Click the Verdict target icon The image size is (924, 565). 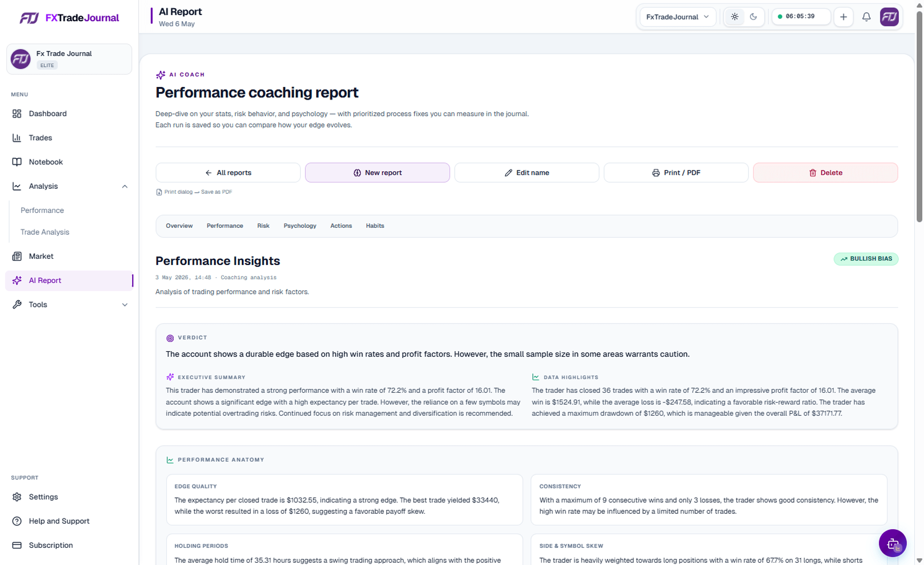(x=170, y=338)
